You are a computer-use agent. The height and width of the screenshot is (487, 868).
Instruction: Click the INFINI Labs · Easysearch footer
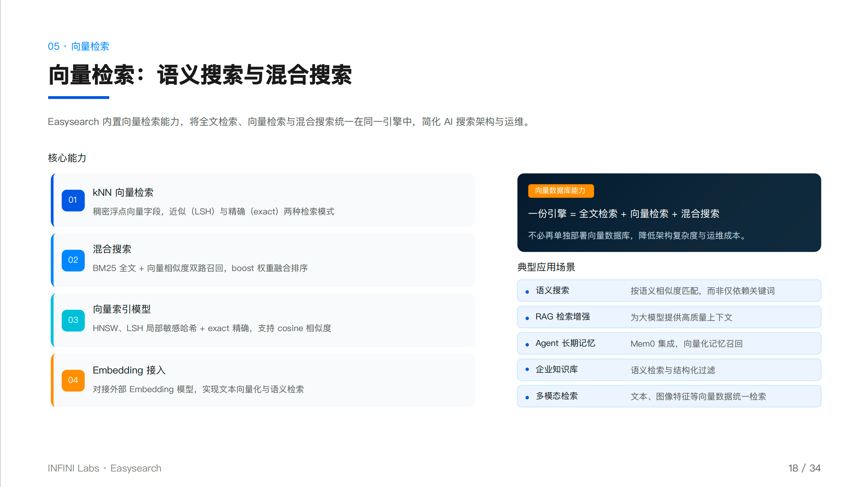click(104, 468)
